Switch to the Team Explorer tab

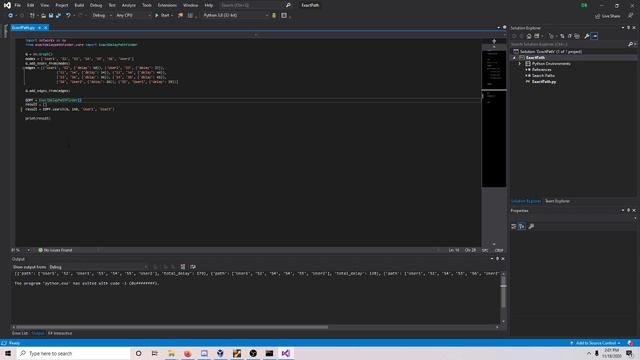click(557, 201)
